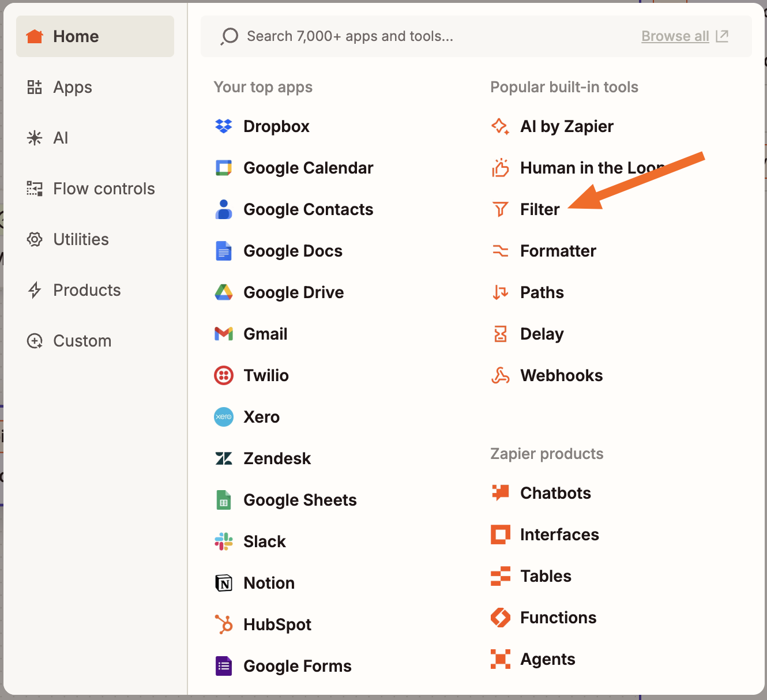Select the Tables product
Image resolution: width=767 pixels, height=700 pixels.
(545, 575)
